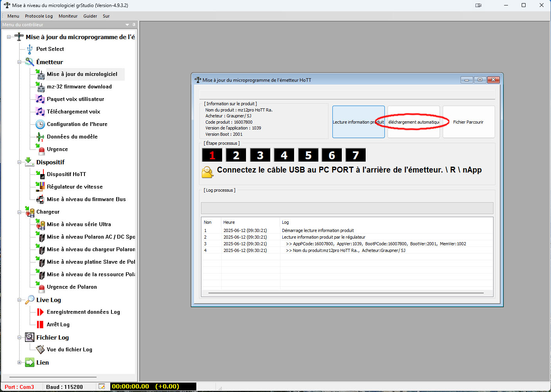Image resolution: width=551 pixels, height=392 pixels.
Task: Click the Téléchargement voix music icon
Action: tap(40, 112)
